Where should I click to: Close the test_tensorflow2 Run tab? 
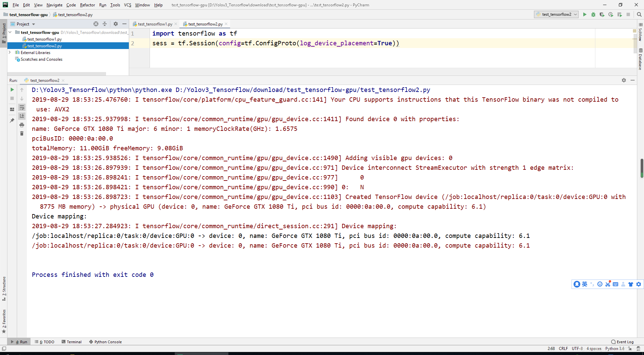[x=63, y=81]
